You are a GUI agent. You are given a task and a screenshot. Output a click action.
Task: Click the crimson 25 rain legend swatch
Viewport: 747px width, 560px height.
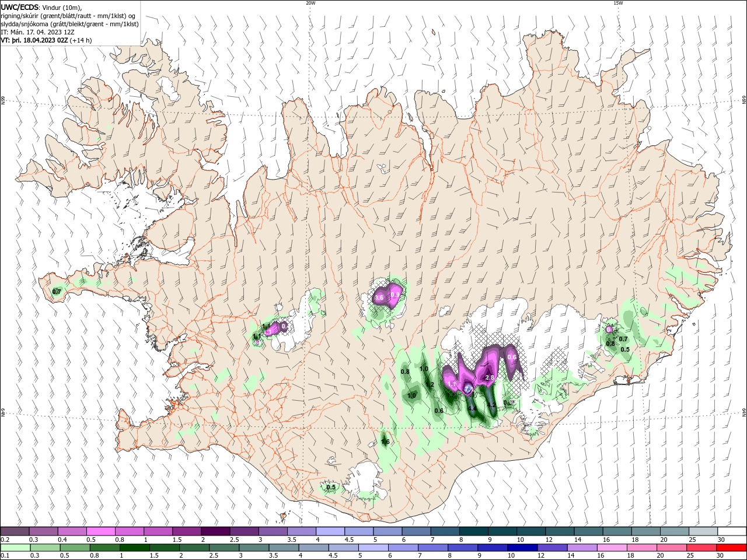702,548
